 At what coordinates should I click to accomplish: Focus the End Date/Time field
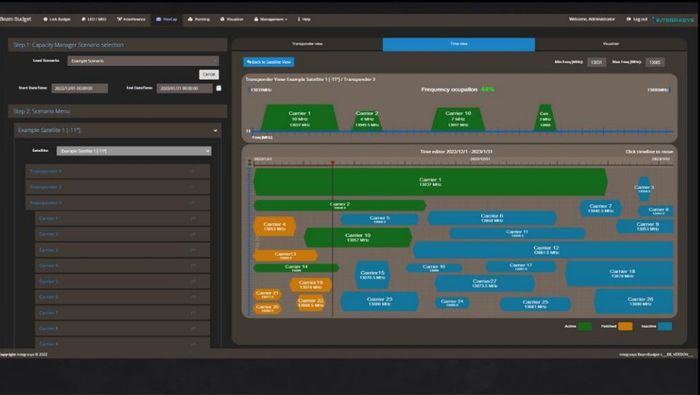(184, 88)
